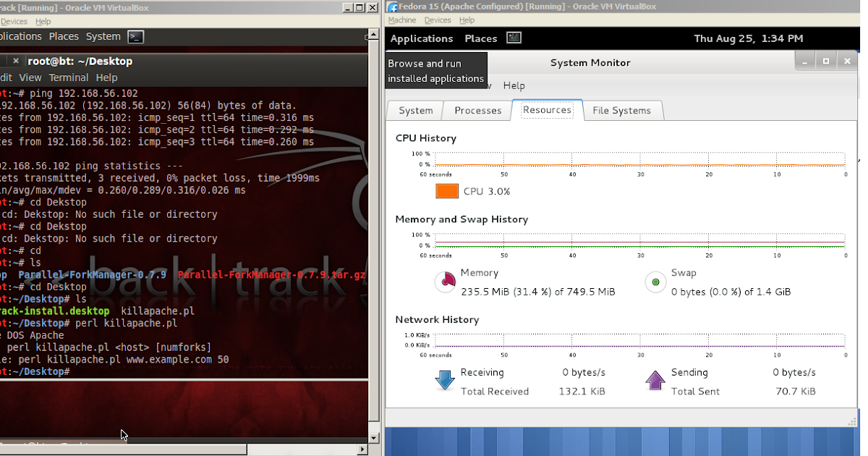Open Places menu in Fedora panel

481,38
